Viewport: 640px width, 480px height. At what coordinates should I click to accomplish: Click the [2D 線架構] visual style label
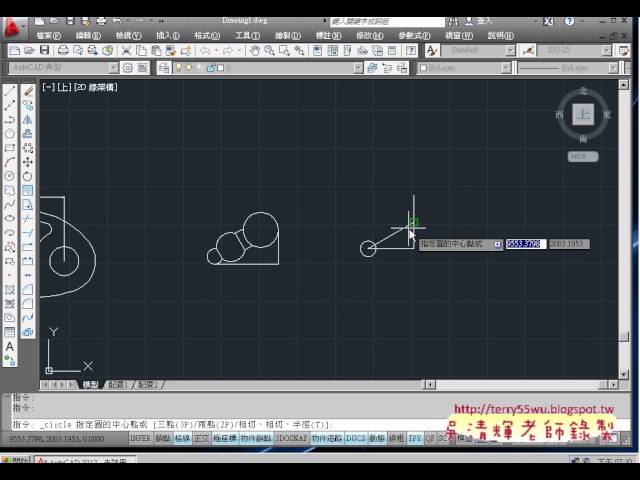click(x=96, y=87)
